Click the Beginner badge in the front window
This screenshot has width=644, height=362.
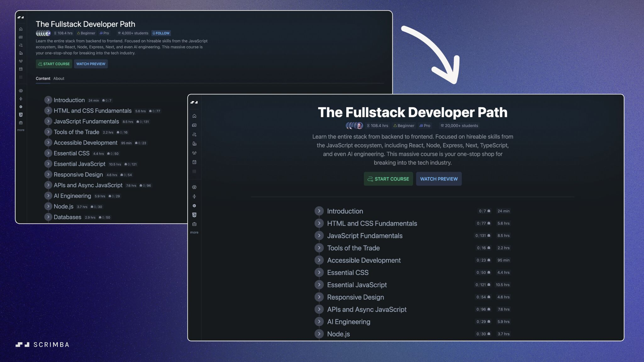tap(404, 126)
